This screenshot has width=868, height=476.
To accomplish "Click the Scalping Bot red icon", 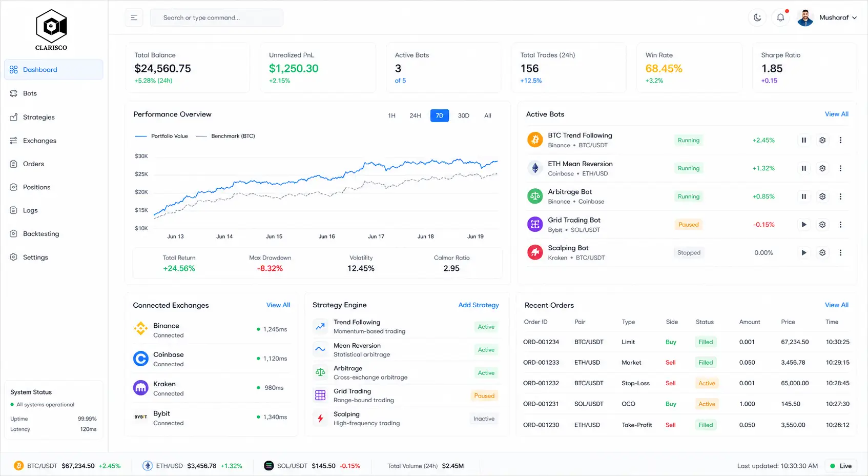I will [x=535, y=252].
